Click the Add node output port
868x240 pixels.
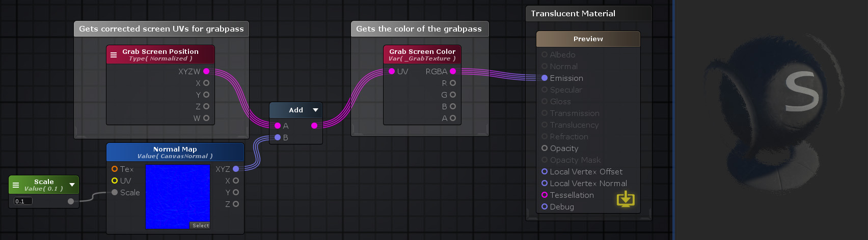[314, 126]
